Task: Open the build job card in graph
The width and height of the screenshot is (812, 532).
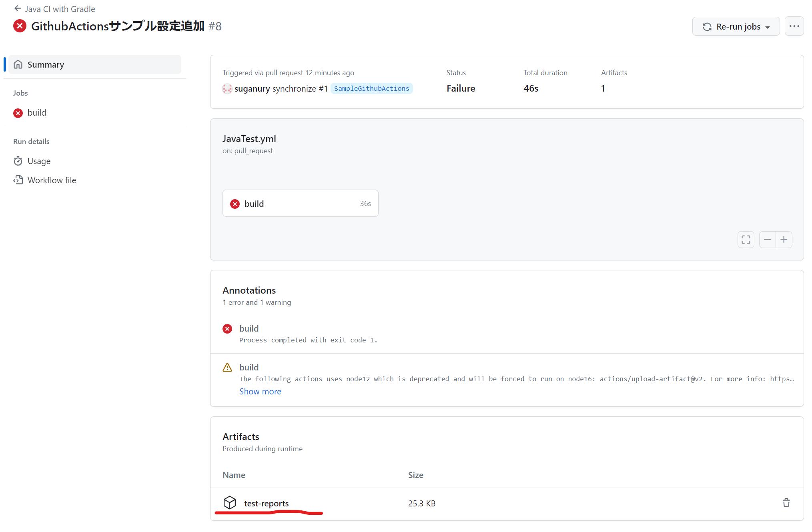Action: click(x=300, y=204)
